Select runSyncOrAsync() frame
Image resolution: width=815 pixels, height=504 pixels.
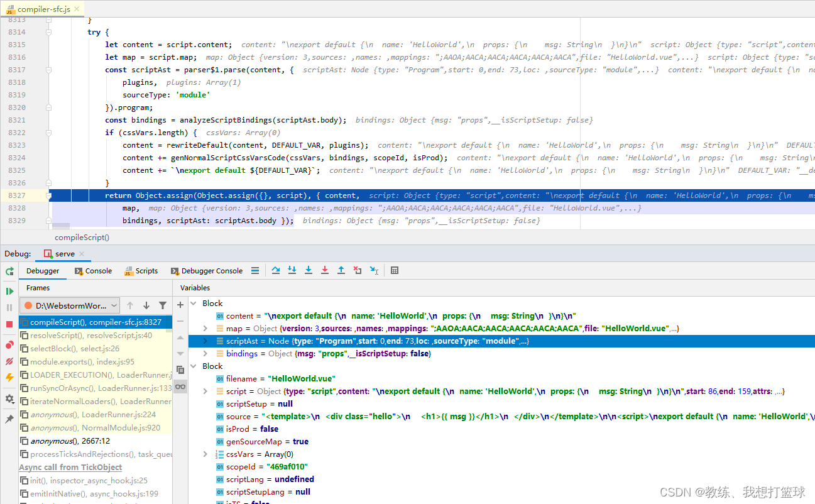(96, 388)
